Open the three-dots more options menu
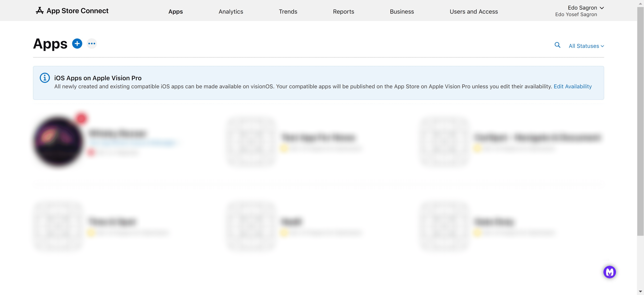This screenshot has height=295, width=644. [92, 43]
